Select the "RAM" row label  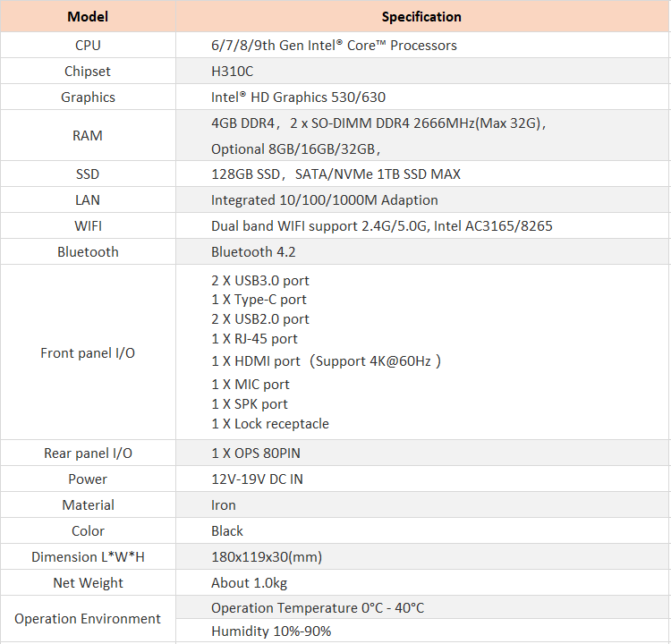[88, 136]
